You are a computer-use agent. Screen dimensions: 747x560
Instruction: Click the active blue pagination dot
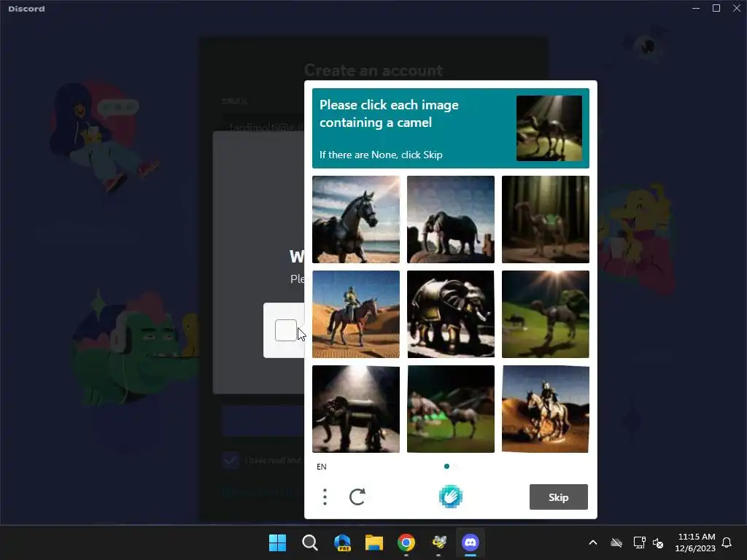[x=446, y=466]
